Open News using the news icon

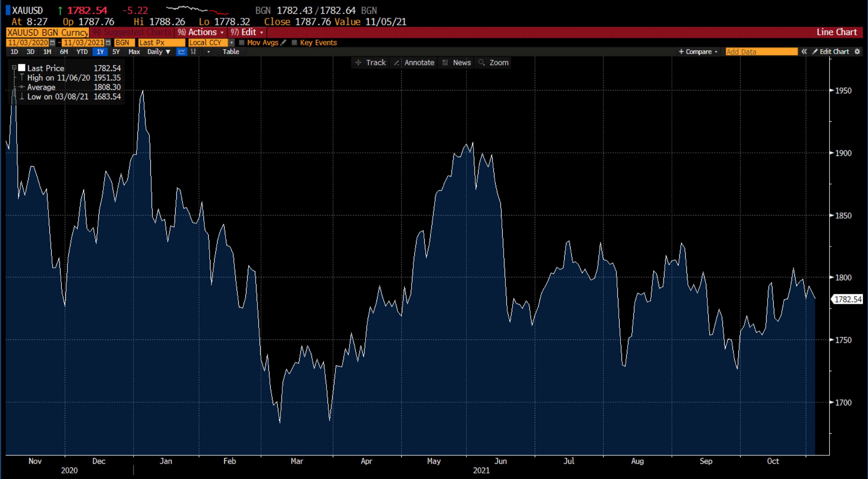pyautogui.click(x=456, y=63)
